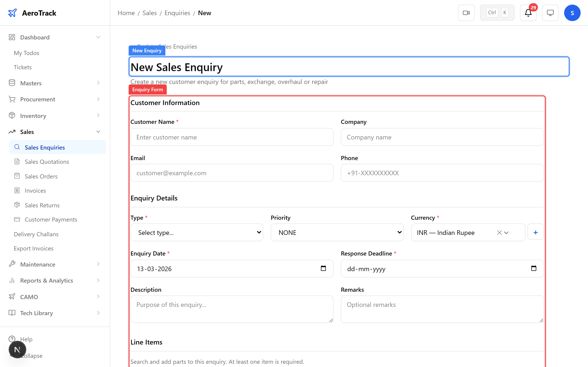Viewport: 588px width, 367px height.
Task: Open the Sales Quotations section
Action: (x=47, y=161)
